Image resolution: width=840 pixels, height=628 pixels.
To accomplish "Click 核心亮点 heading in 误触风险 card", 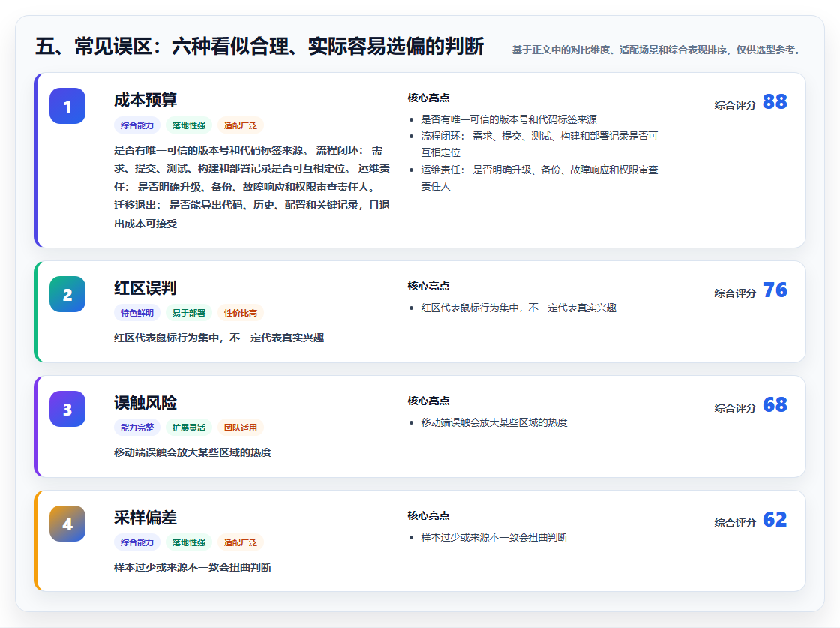I will (x=428, y=400).
